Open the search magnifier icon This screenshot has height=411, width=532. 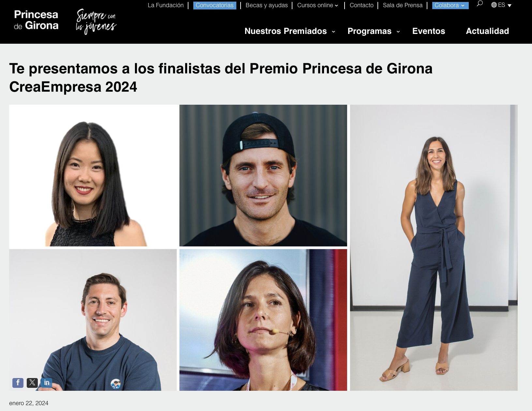(480, 4)
